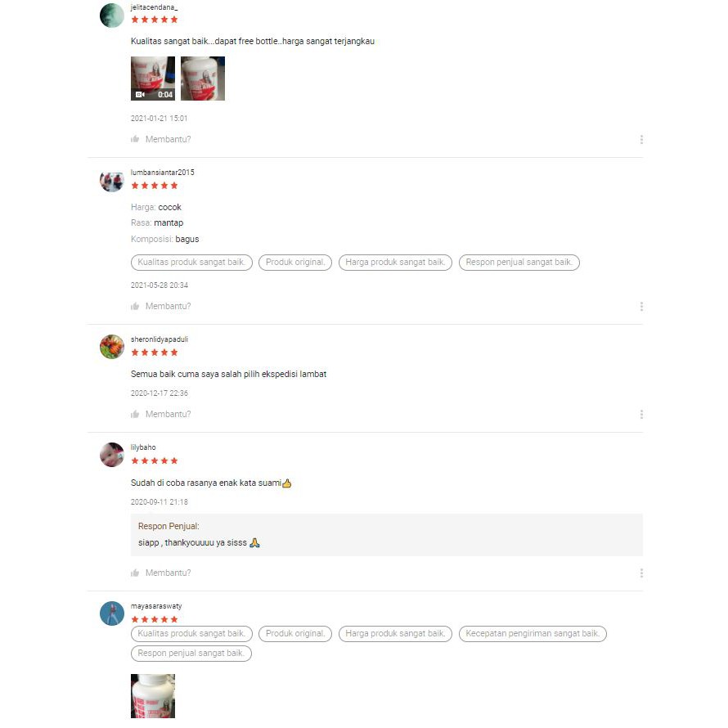
Task: Click thumbs-up icon under jelitacendana_ review
Action: click(135, 139)
